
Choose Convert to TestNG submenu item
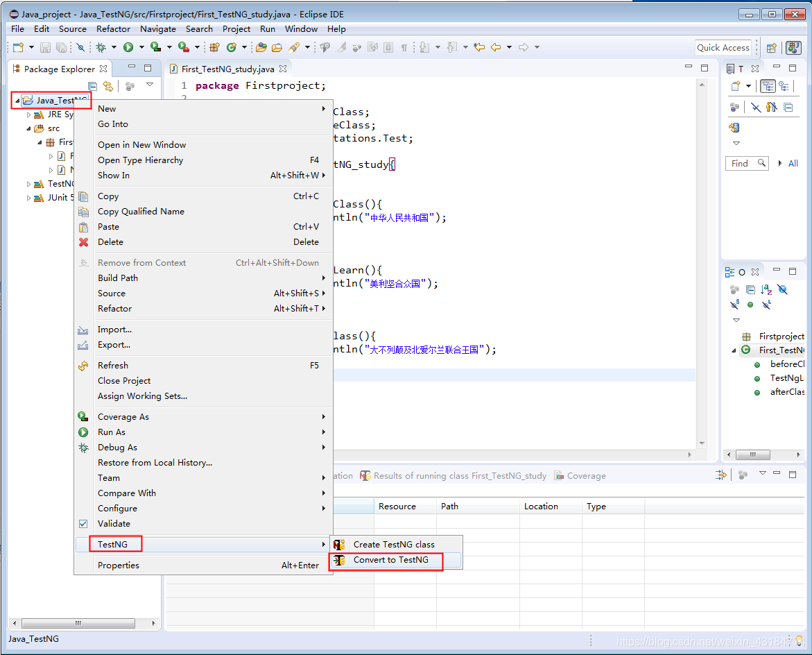point(396,560)
